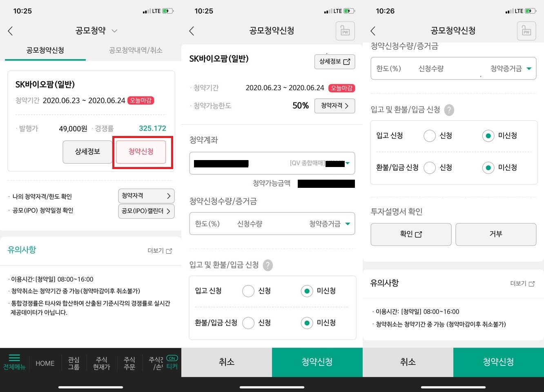
Task: Tap 확인 under 투자설명서 확인
Action: tap(411, 234)
